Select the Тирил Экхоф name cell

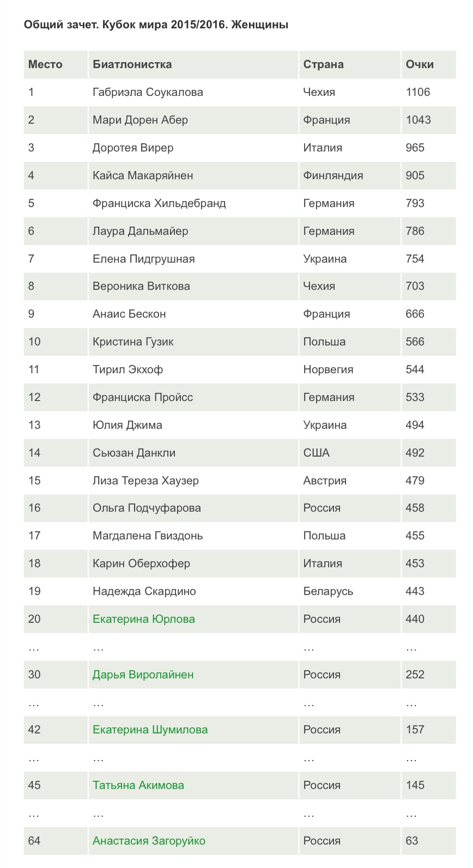(x=193, y=369)
